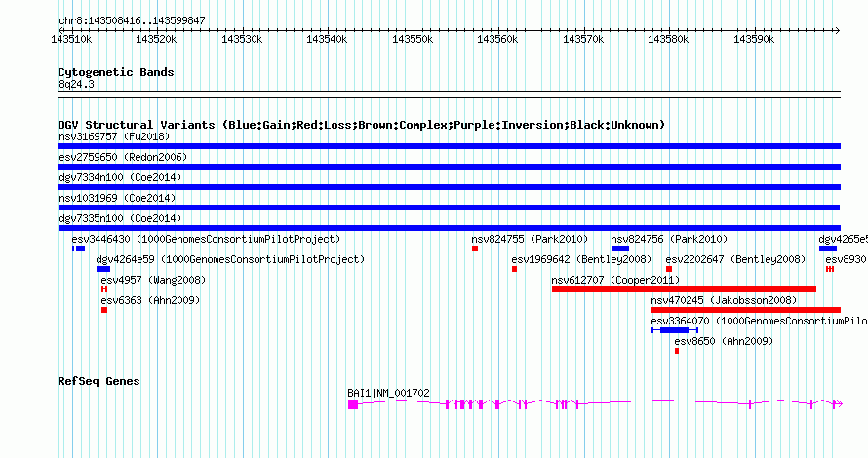The image size is (868, 458).
Task: Click the dgv4264e59 blue gain glyph
Action: point(103,269)
